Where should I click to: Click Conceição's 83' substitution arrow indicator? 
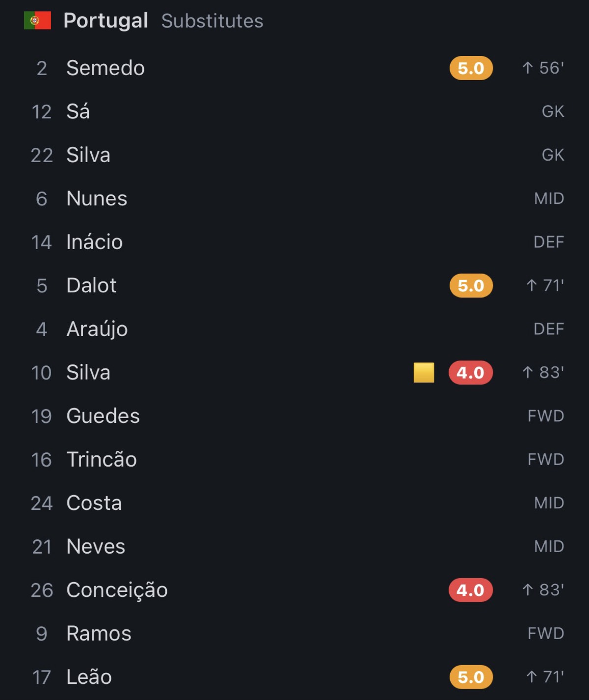pos(543,589)
